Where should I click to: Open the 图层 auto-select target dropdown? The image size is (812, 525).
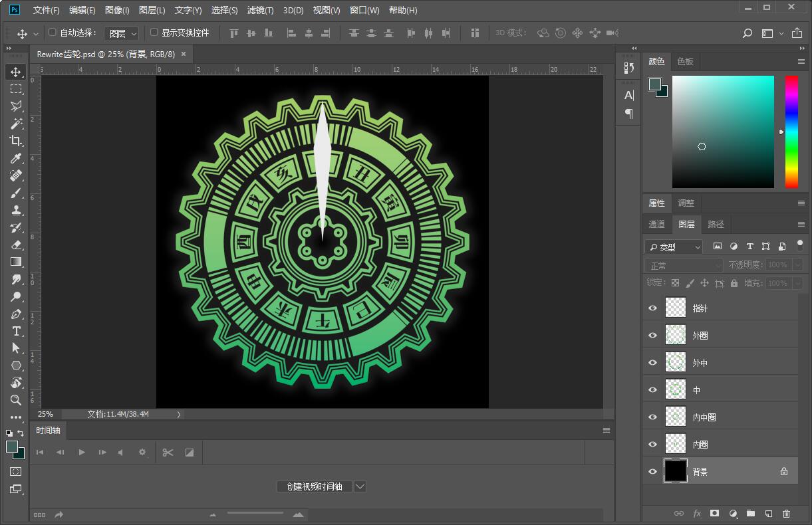(x=122, y=33)
